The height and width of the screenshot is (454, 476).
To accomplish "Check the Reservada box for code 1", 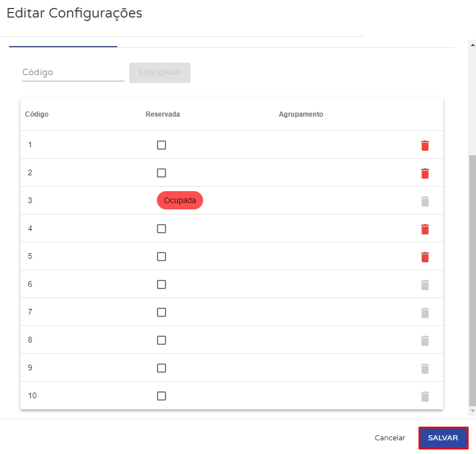I will click(x=162, y=145).
